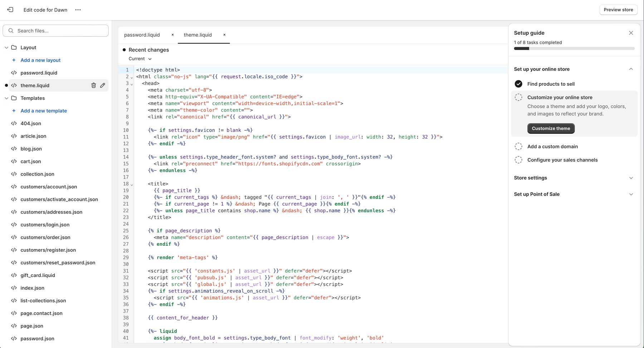Dismiss the Setup guide panel
The image size is (644, 348).
[631, 33]
